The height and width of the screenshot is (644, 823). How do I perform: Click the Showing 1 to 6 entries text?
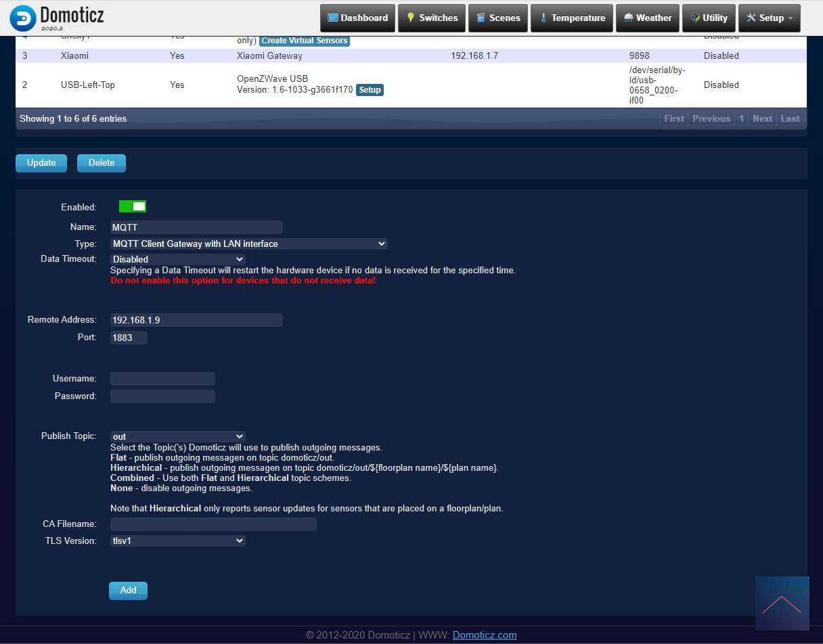(73, 118)
